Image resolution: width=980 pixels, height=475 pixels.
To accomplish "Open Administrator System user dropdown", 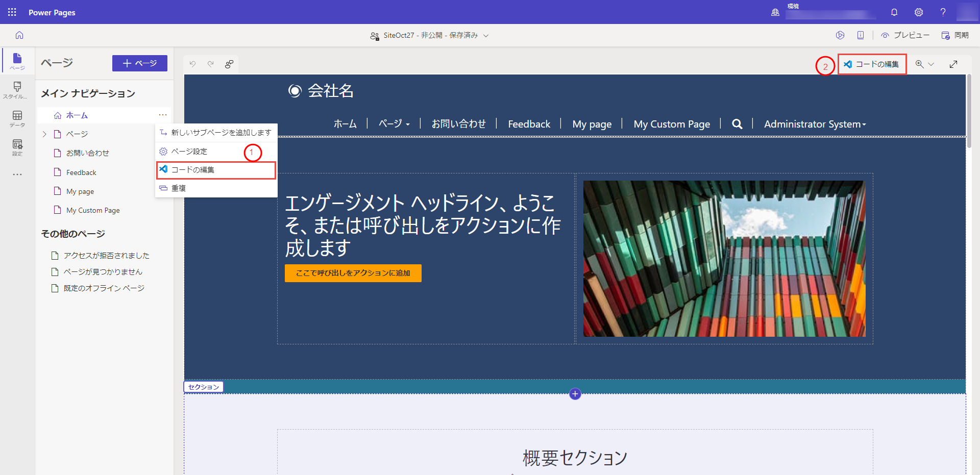I will click(x=815, y=124).
